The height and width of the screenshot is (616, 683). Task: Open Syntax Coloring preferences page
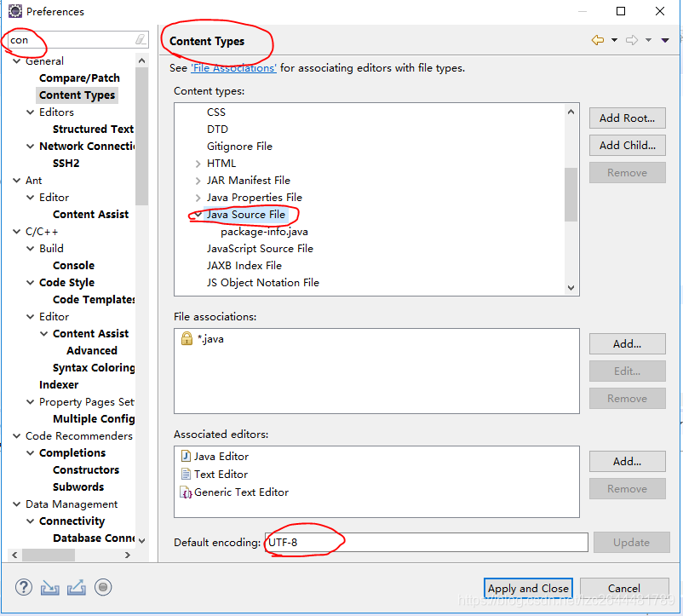(94, 367)
